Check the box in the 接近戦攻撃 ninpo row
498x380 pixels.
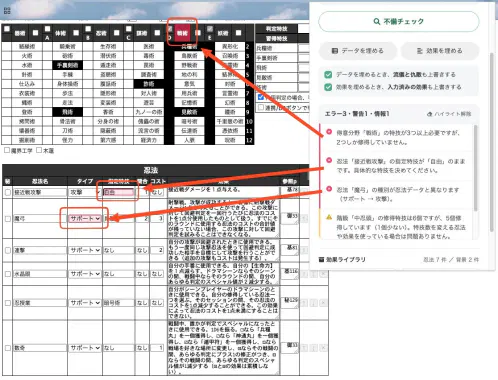pyautogui.click(x=8, y=192)
